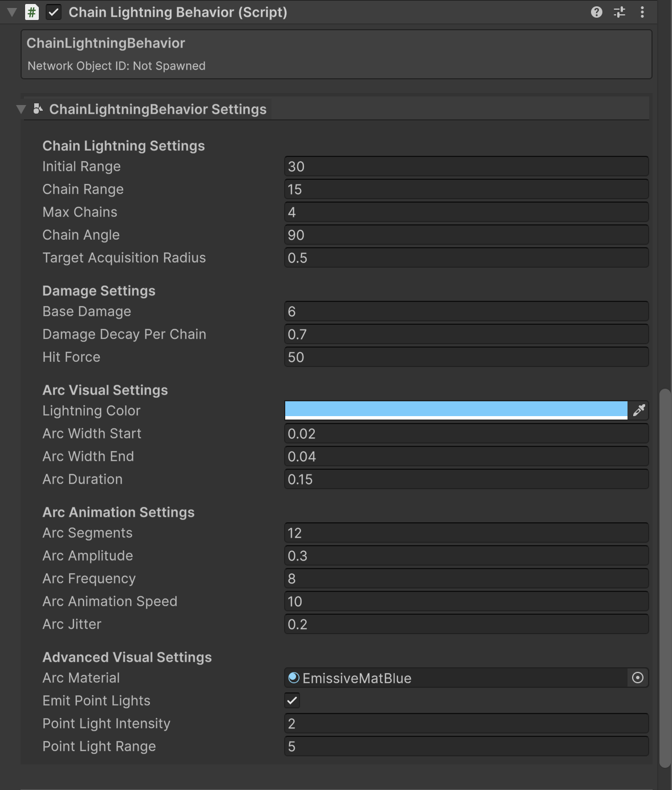Click the blue EmissiveMatBlue material icon
The image size is (672, 790).
click(x=293, y=678)
